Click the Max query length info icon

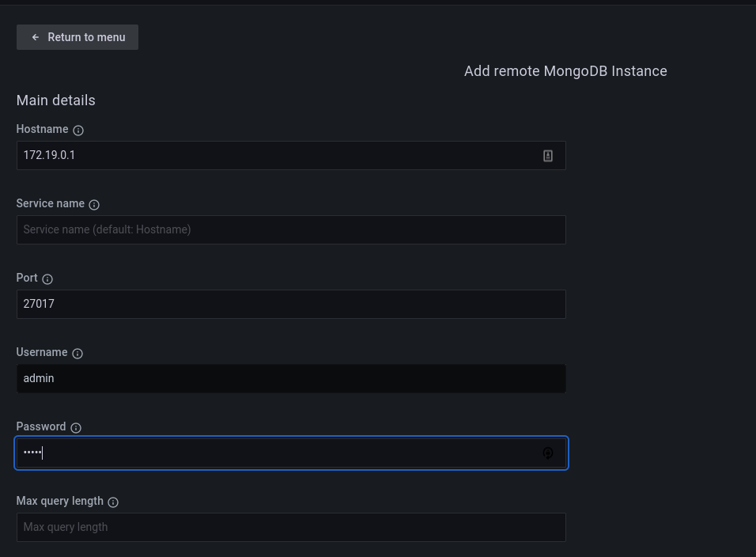(x=112, y=502)
